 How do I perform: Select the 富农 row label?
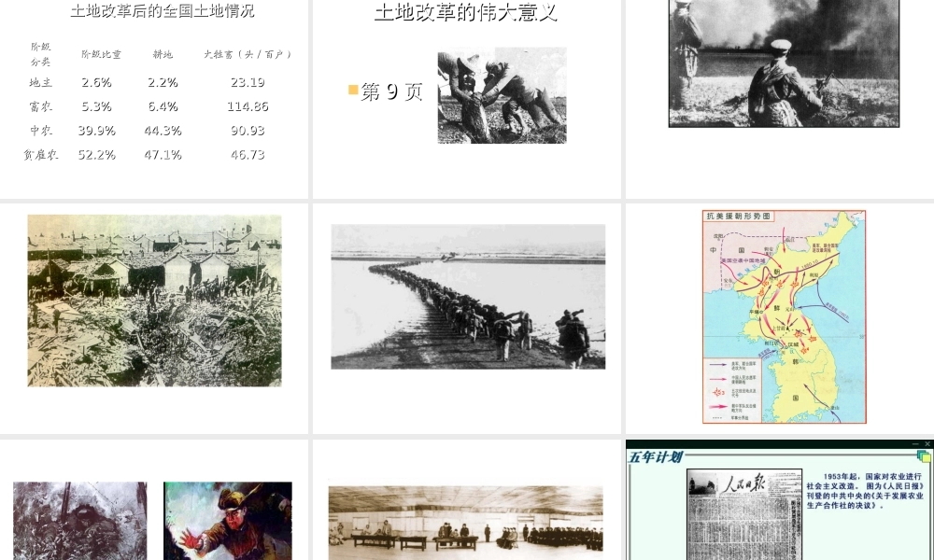(40, 106)
